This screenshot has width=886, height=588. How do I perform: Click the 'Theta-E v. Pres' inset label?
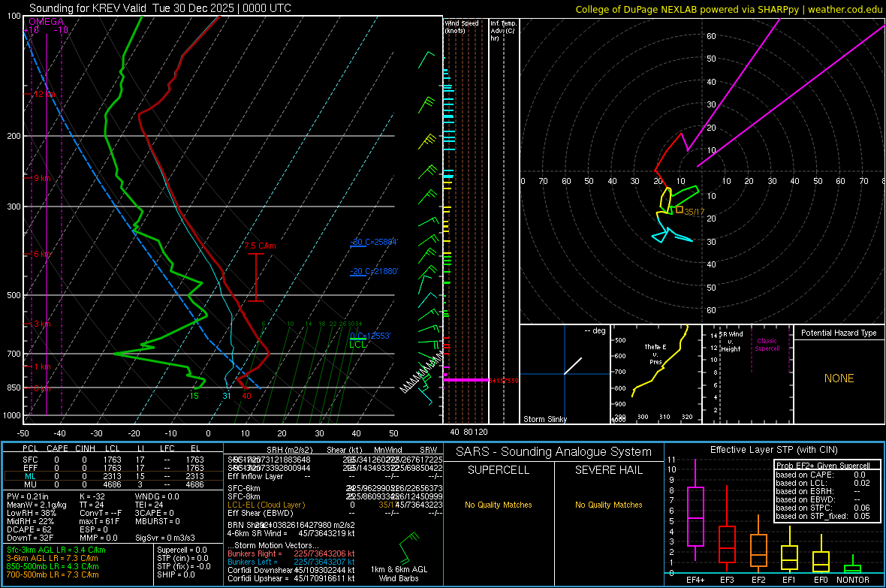point(655,354)
